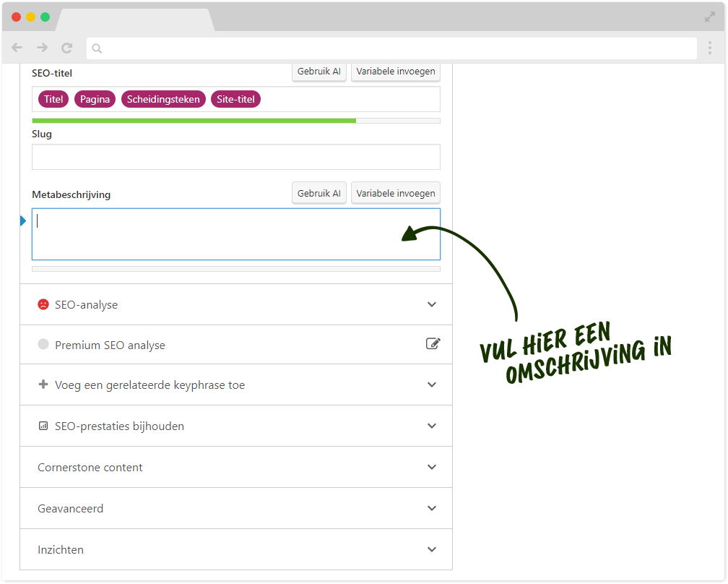Open the Premium SEO analyse edit icon
The height and width of the screenshot is (584, 728).
(433, 343)
